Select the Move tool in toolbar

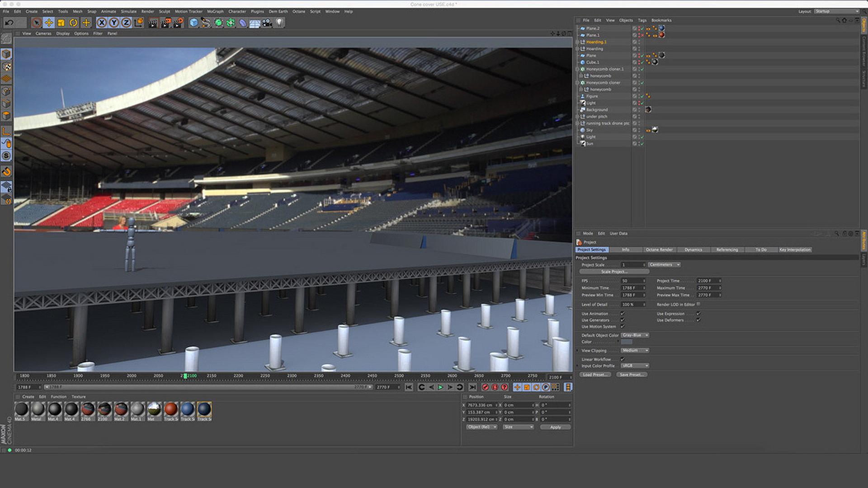point(49,23)
